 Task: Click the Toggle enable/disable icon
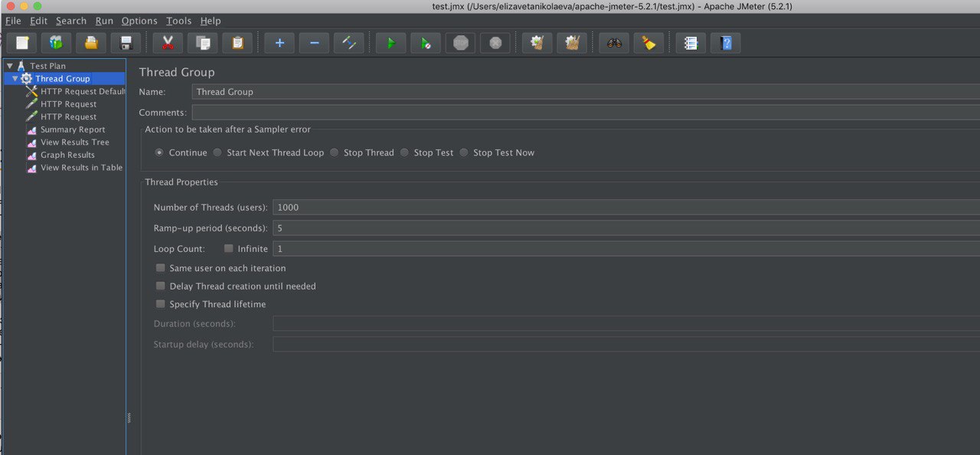pyautogui.click(x=349, y=43)
